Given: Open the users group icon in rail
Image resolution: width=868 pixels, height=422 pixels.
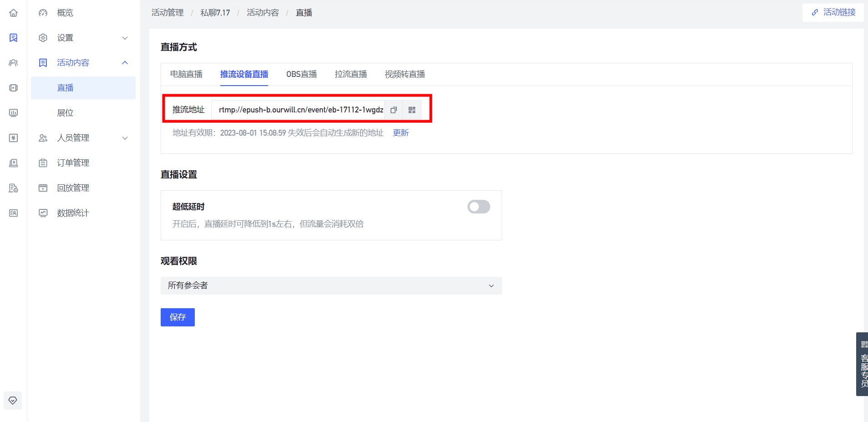Looking at the screenshot, I should [x=13, y=63].
